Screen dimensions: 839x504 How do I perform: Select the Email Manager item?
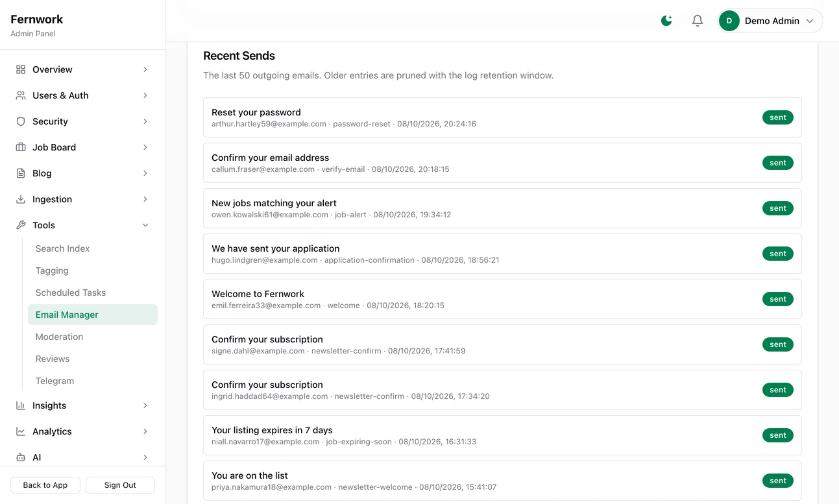pyautogui.click(x=93, y=315)
